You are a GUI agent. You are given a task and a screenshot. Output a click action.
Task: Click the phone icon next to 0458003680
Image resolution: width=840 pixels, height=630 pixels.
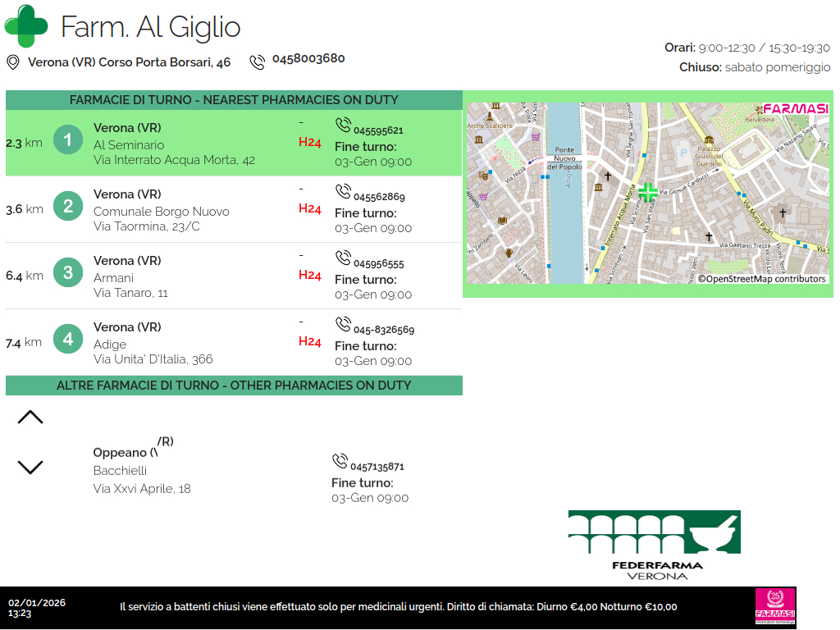tap(258, 62)
